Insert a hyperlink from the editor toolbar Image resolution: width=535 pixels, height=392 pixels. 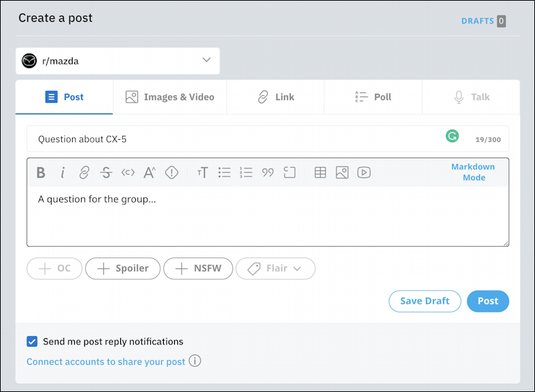pyautogui.click(x=84, y=173)
